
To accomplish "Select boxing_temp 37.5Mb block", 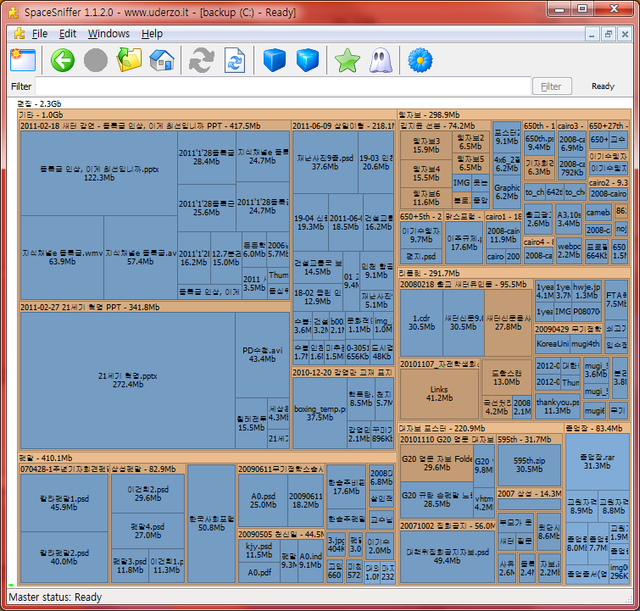I will (320, 413).
